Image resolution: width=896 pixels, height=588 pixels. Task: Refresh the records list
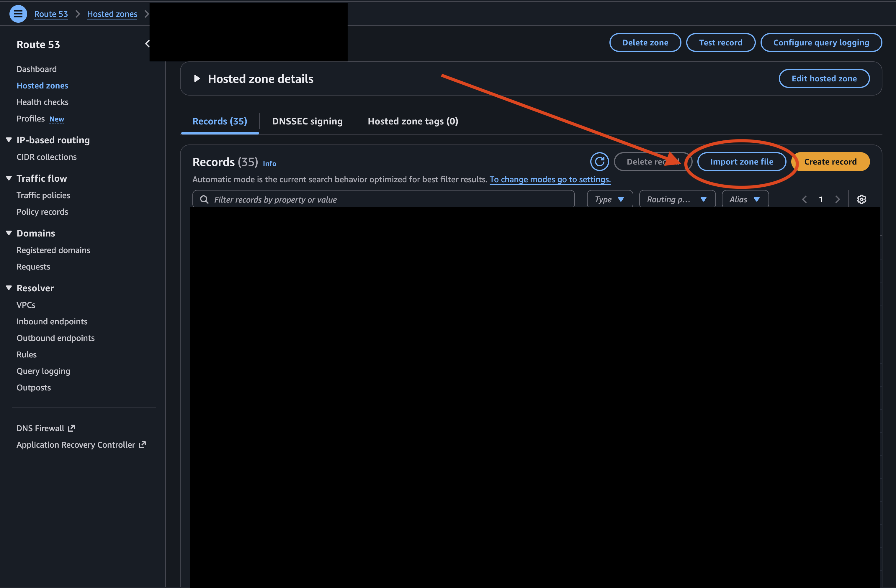coord(599,161)
